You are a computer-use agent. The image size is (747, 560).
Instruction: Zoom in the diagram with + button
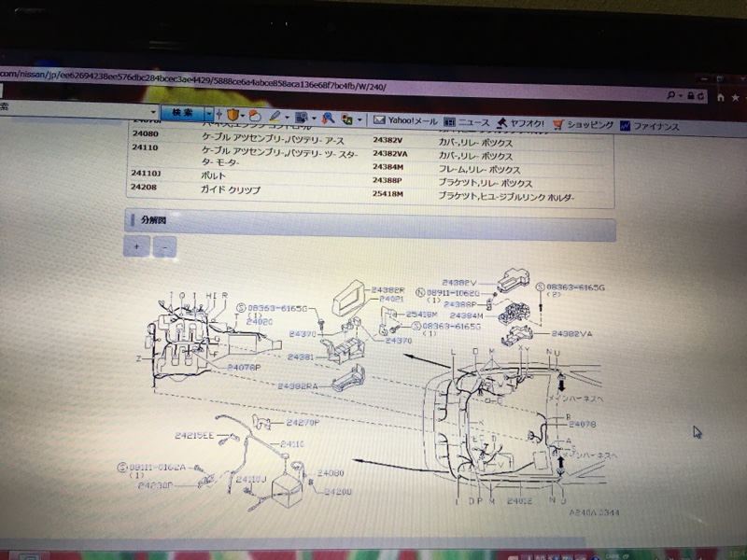click(136, 246)
